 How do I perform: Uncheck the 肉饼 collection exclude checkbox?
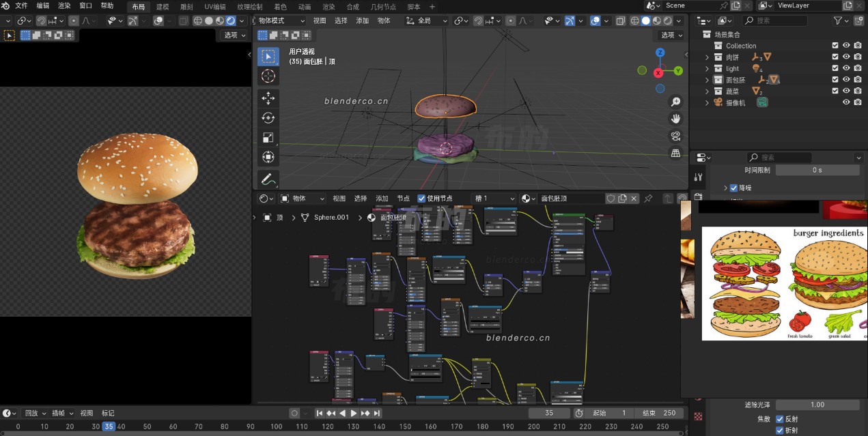tap(835, 57)
